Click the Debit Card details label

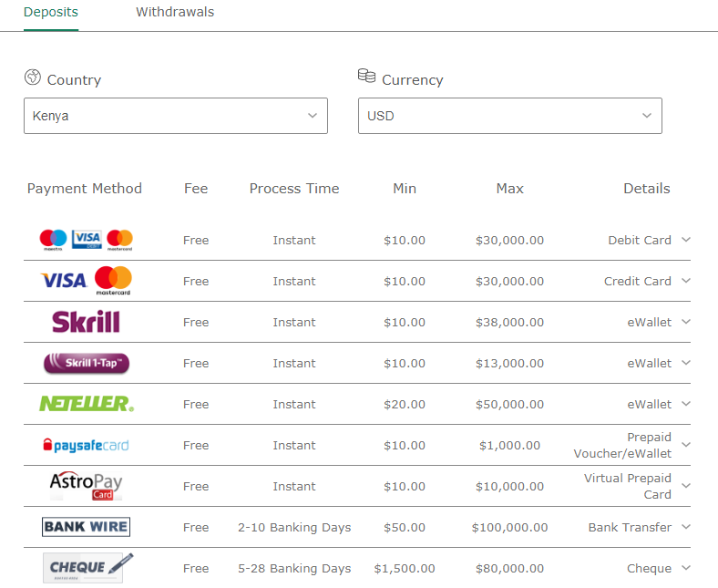pos(640,240)
